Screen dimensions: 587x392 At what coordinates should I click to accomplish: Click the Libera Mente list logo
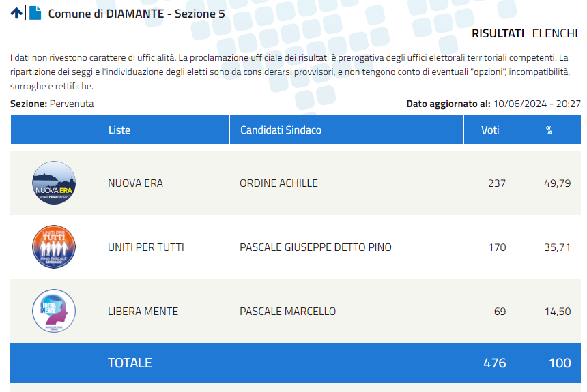[54, 311]
